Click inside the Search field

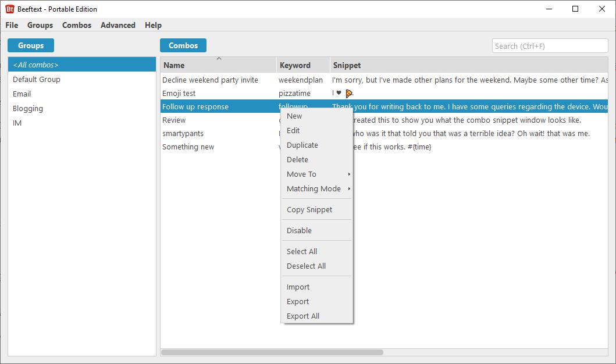tap(549, 45)
